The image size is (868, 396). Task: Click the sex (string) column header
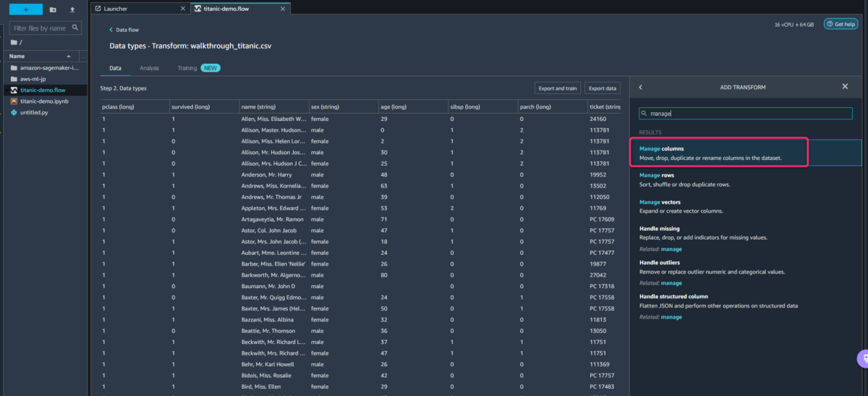343,107
